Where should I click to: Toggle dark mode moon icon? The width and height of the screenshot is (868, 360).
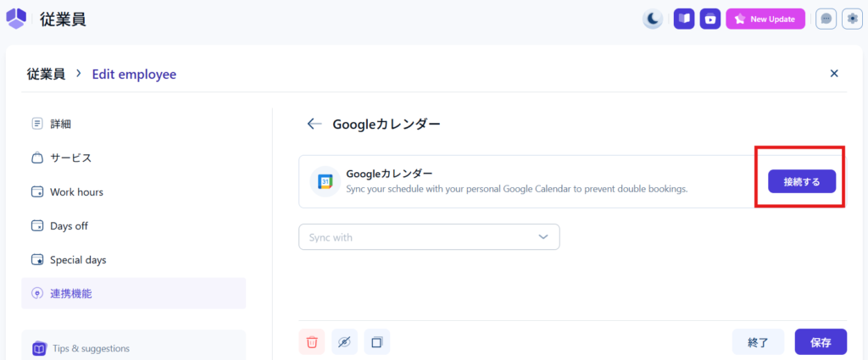pos(653,19)
